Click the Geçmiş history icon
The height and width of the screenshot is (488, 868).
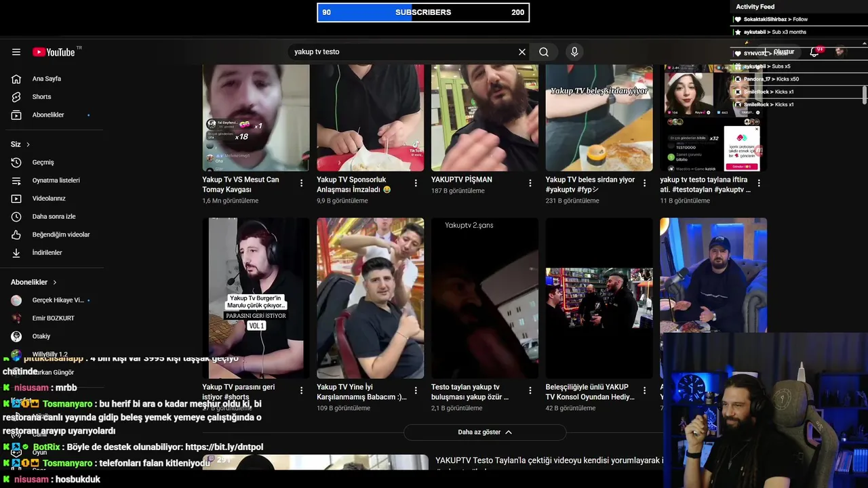pos(16,162)
